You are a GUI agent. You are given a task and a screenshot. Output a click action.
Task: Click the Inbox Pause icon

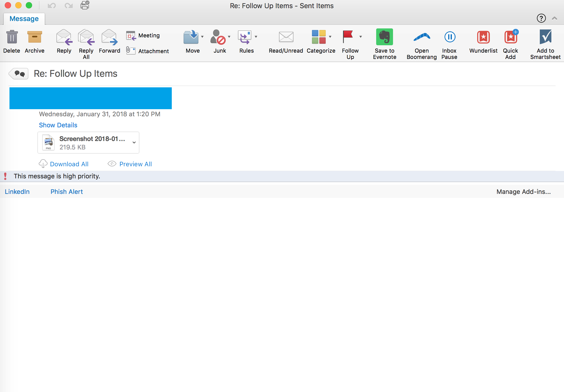coord(450,37)
